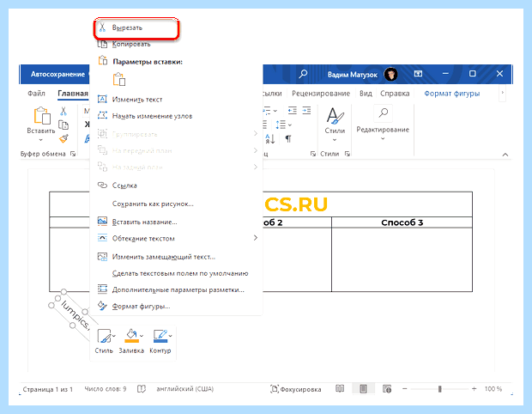532x414 pixels.
Task: Click the zoom slider handle
Action: (439, 389)
